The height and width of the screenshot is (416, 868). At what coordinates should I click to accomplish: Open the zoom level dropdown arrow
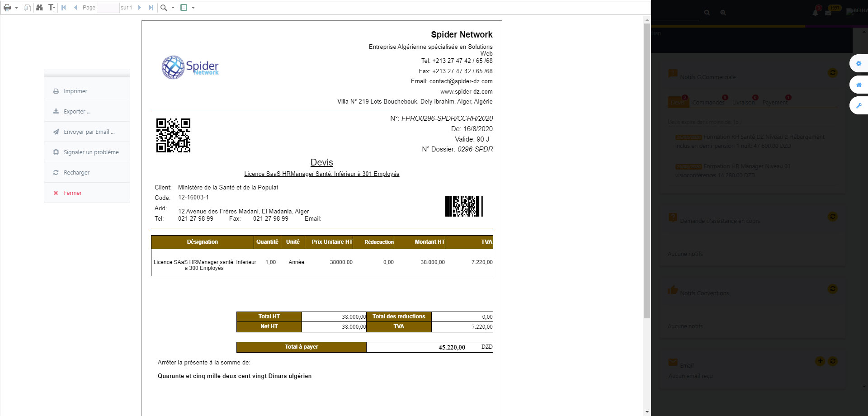(x=173, y=8)
